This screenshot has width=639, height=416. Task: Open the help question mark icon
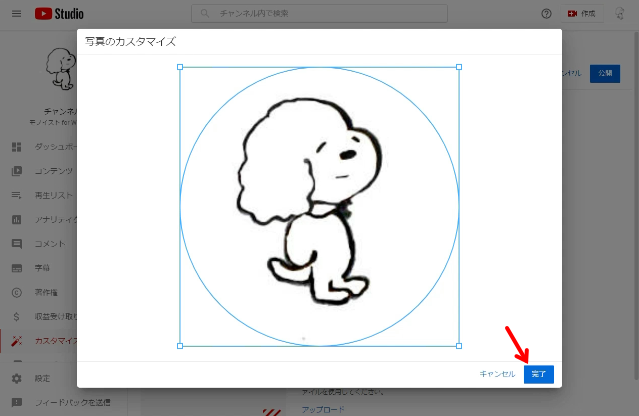546,14
